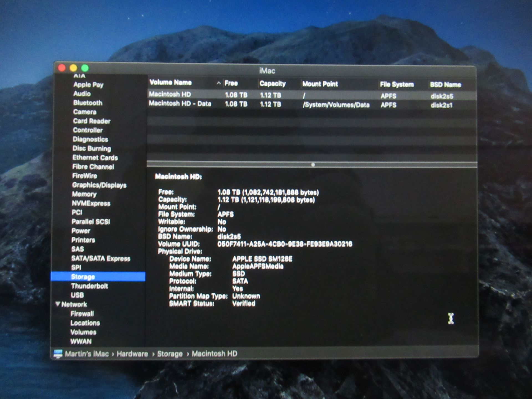This screenshot has height=399, width=532.
Task: Click disk2s5 BSD name cell
Action: click(442, 96)
